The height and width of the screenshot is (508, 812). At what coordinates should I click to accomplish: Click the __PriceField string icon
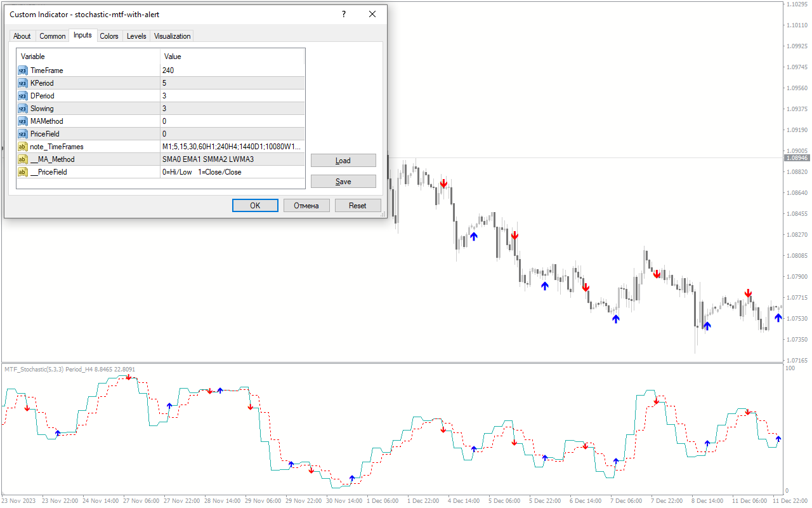point(23,172)
